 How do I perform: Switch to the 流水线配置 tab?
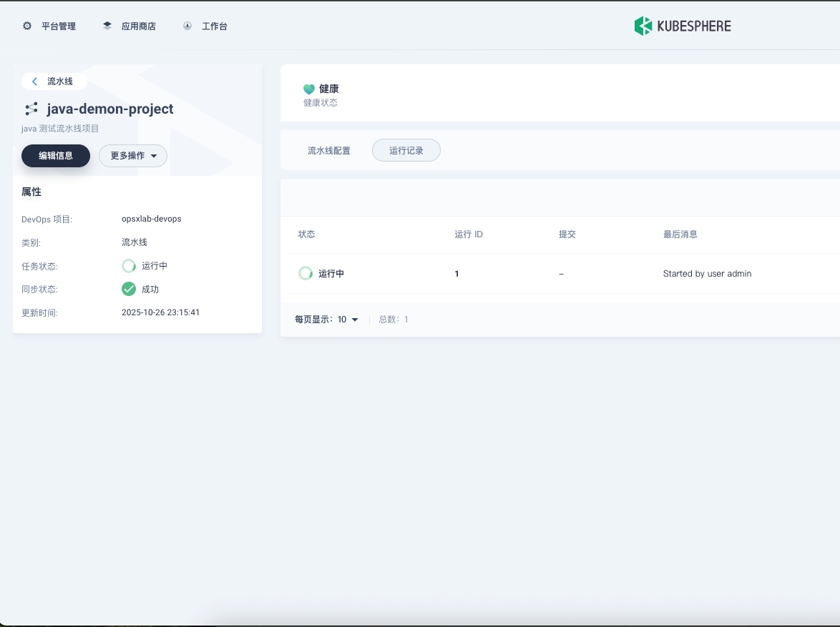click(329, 151)
